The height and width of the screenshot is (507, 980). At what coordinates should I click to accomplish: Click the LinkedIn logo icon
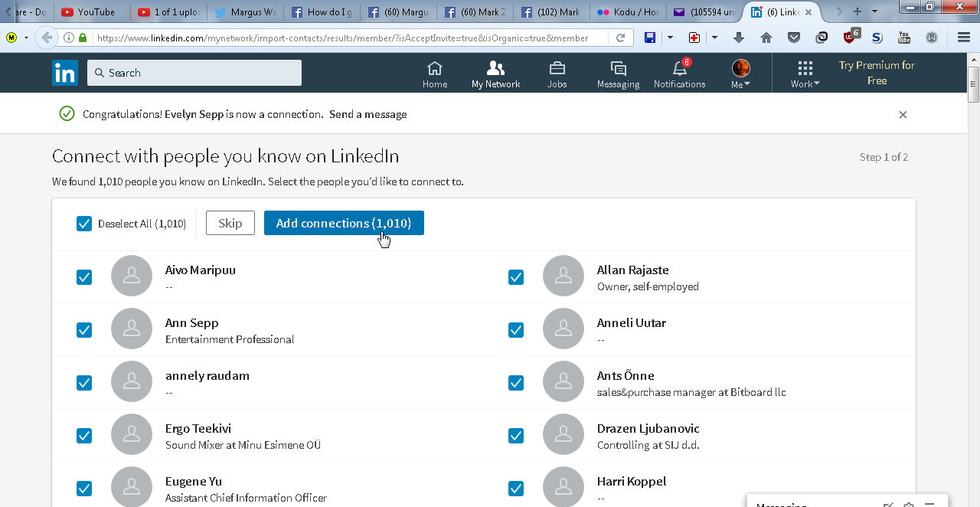coord(65,73)
